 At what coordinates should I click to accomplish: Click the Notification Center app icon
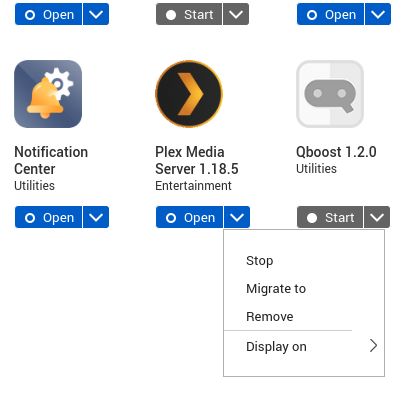coord(48,94)
